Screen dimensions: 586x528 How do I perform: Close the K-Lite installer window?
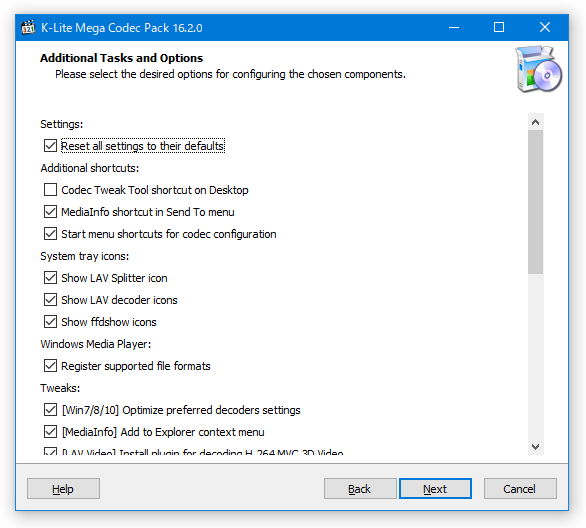(545, 27)
